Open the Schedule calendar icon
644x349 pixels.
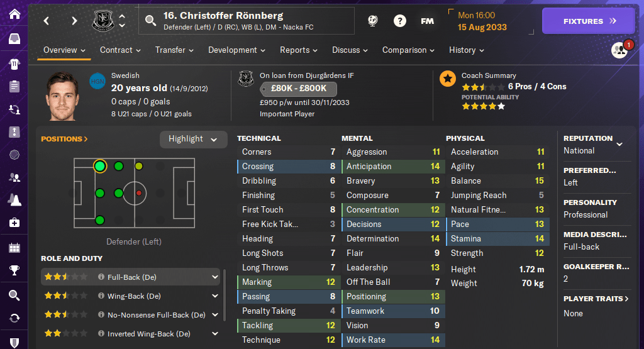[14, 247]
